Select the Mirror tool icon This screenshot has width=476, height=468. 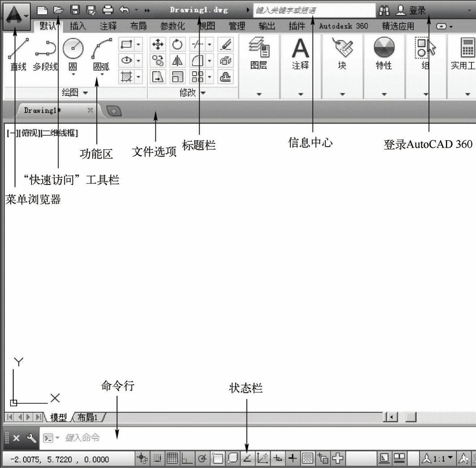[177, 61]
